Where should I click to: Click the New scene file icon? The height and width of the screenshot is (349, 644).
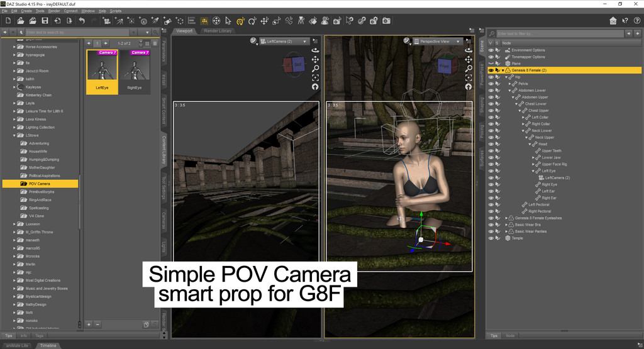8,21
